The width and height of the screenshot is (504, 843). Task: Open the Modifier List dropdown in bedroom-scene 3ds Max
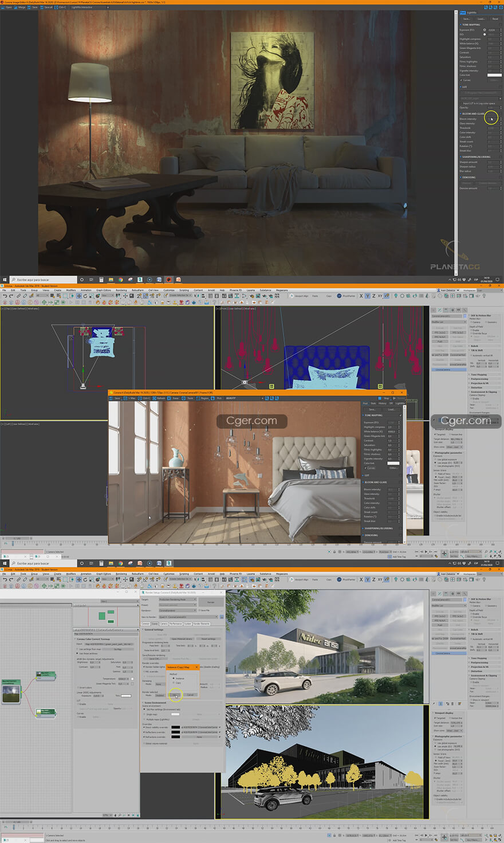(x=449, y=322)
